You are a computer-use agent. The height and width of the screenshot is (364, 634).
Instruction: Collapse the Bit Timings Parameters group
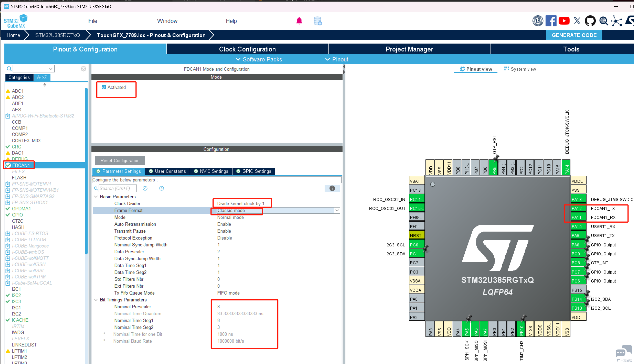[x=96, y=300]
